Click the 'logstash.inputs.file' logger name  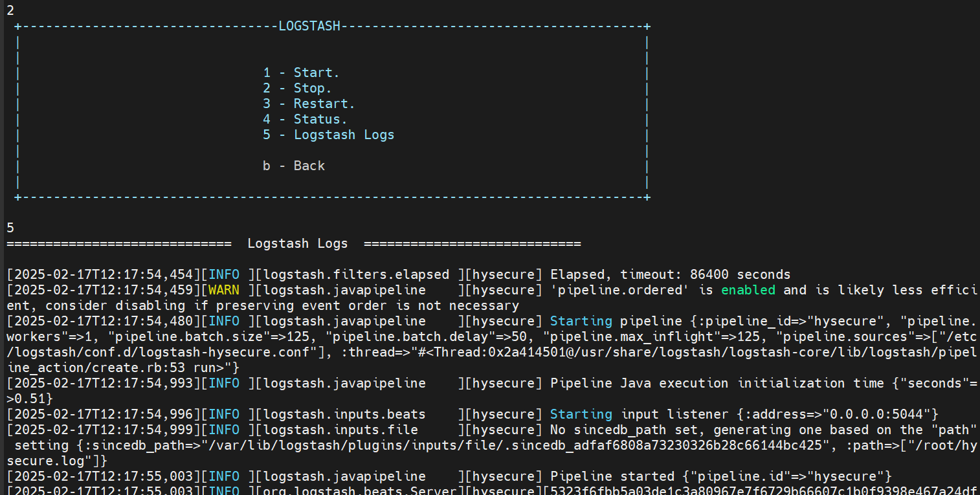(x=340, y=430)
